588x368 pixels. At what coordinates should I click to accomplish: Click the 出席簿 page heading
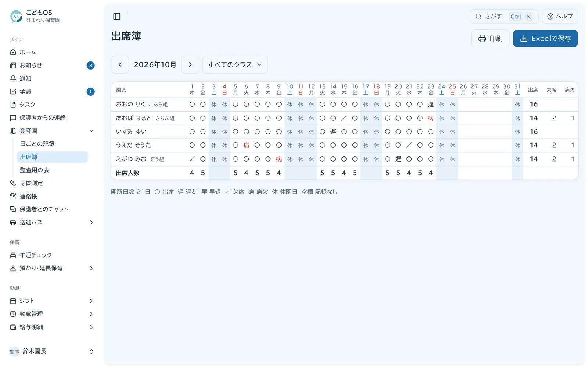tap(126, 36)
